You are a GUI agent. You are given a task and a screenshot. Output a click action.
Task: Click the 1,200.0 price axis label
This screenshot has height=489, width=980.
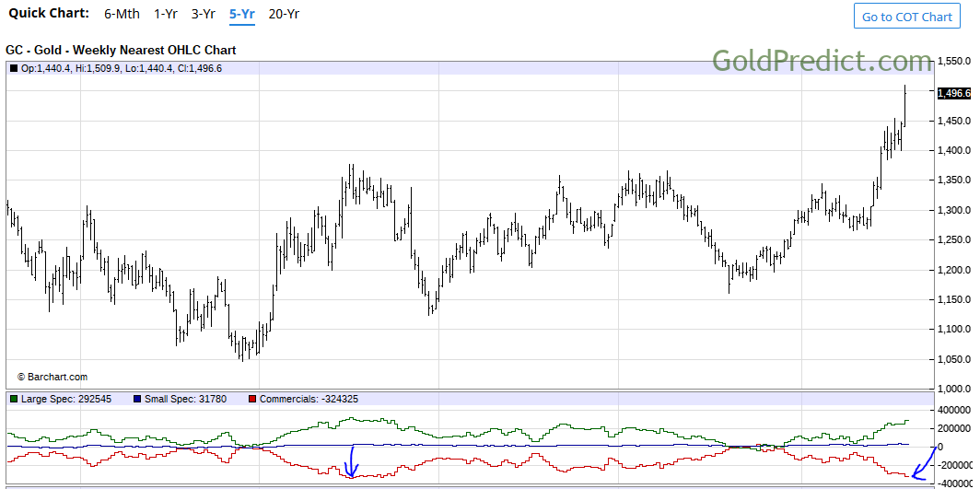[x=954, y=270]
